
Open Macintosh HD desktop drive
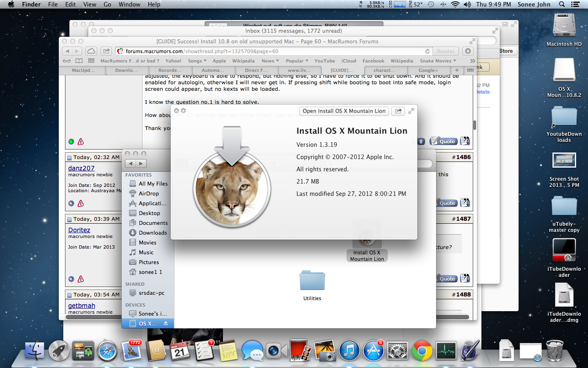pos(564,29)
